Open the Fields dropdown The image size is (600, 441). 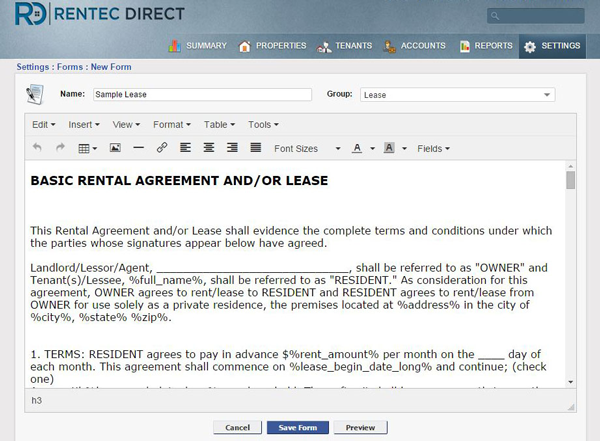(x=433, y=148)
